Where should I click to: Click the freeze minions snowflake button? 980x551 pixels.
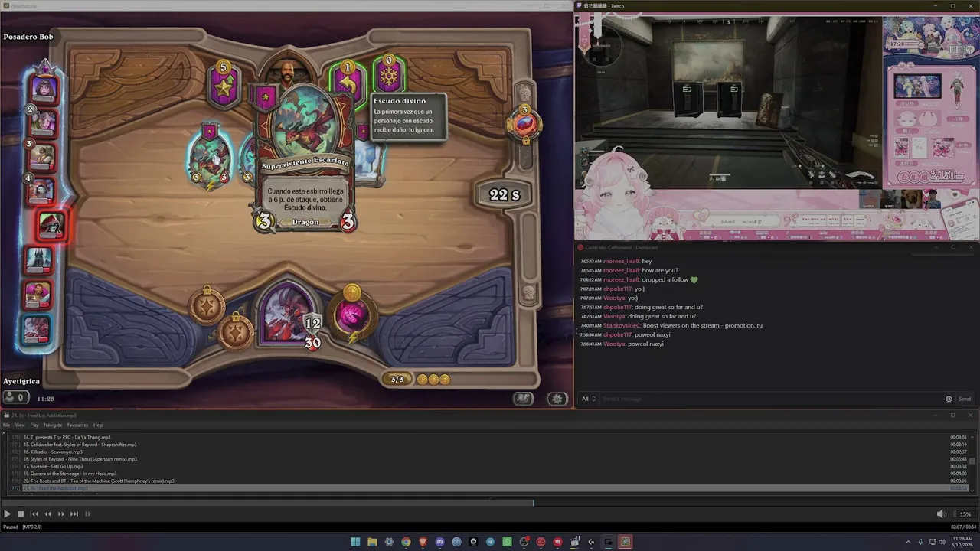tap(389, 75)
